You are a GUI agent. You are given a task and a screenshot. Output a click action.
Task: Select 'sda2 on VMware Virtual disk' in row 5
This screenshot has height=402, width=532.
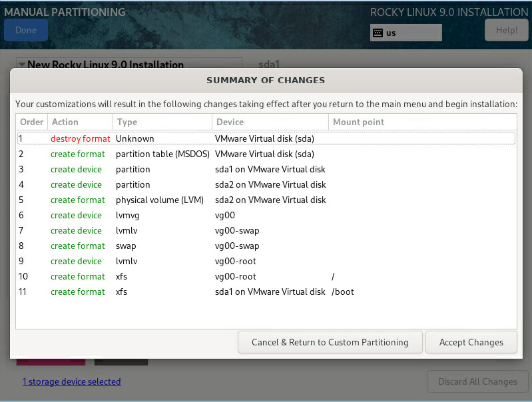[x=270, y=200]
